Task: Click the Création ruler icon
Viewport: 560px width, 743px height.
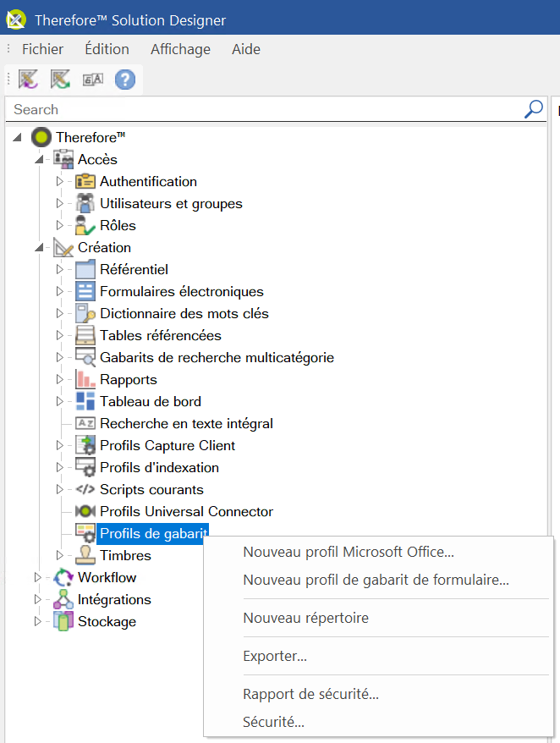Action: (x=63, y=247)
